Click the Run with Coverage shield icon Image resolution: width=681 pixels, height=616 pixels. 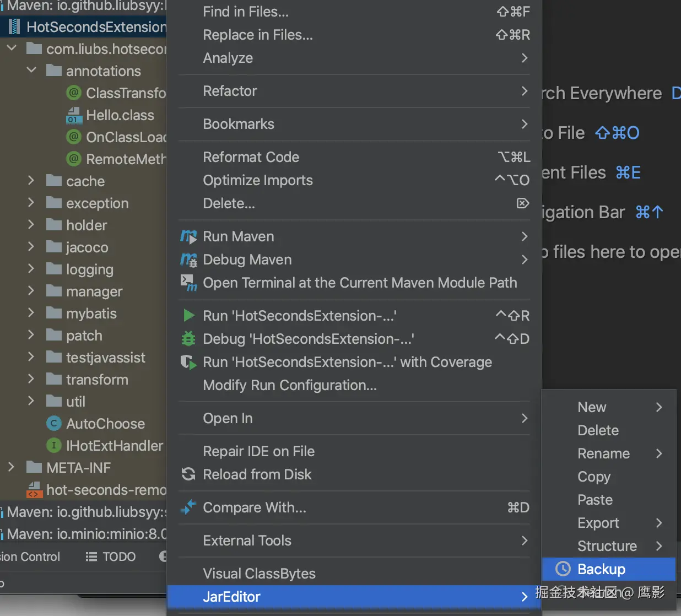coord(188,362)
